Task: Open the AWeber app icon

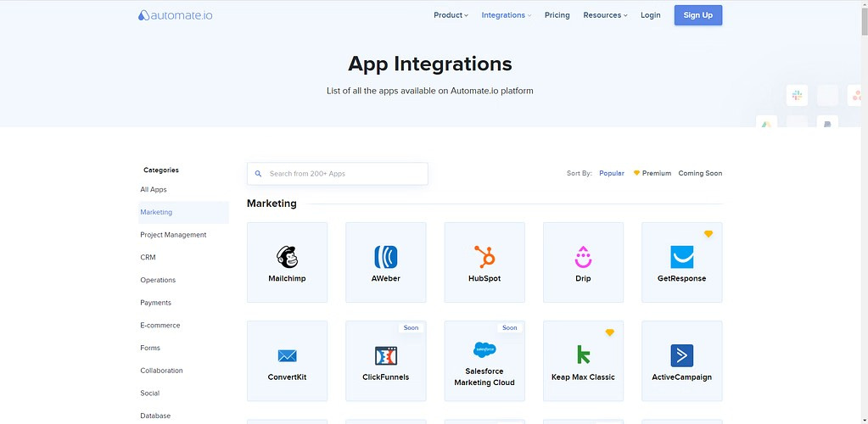Action: click(385, 257)
